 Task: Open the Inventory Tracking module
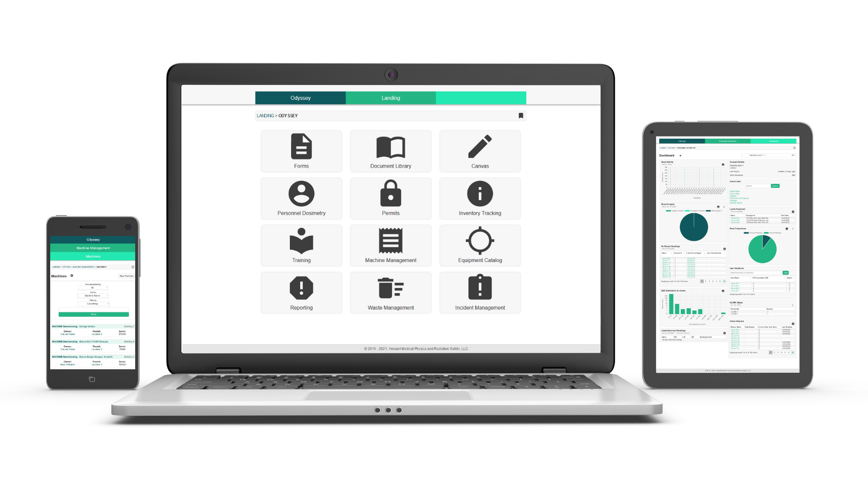pyautogui.click(x=479, y=200)
